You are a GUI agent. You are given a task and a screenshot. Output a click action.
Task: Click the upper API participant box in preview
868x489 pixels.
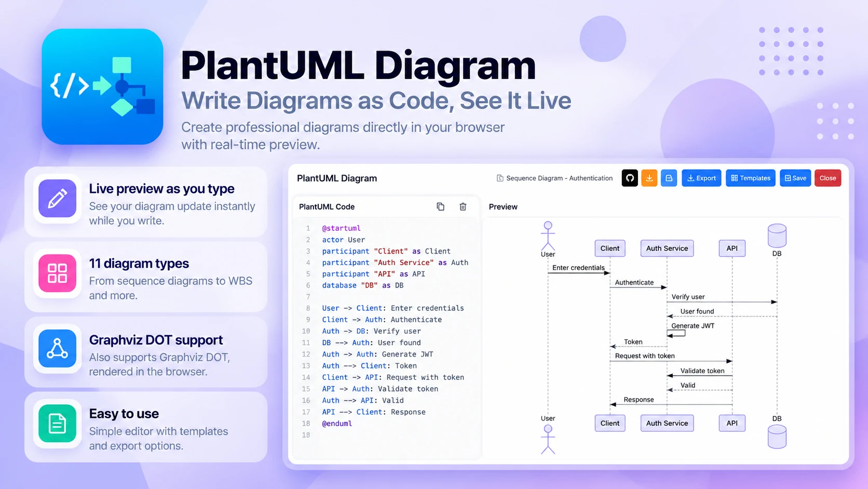tap(732, 248)
